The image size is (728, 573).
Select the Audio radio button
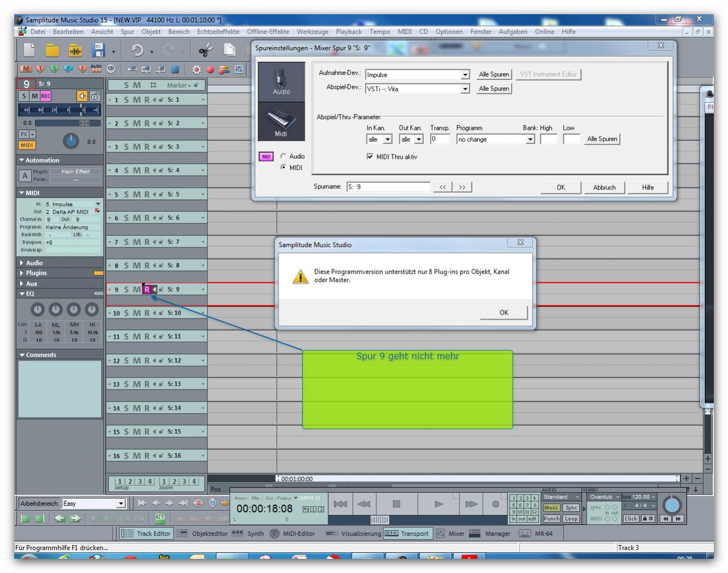click(283, 156)
